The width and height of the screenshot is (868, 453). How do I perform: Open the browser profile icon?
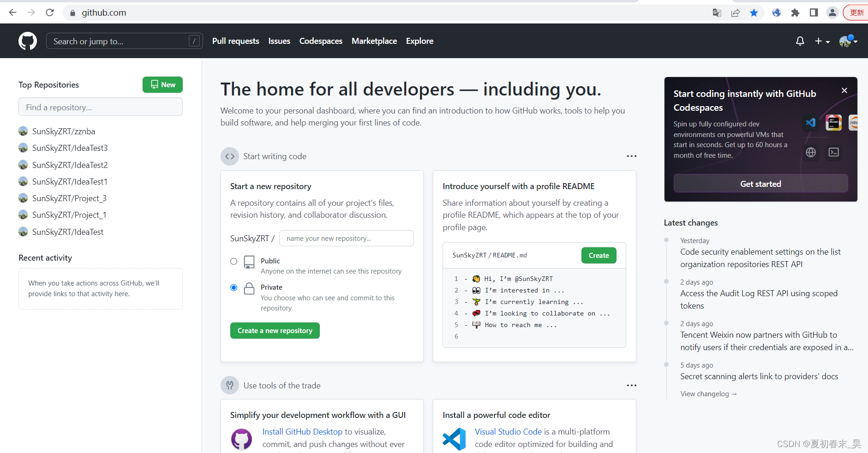(832, 12)
